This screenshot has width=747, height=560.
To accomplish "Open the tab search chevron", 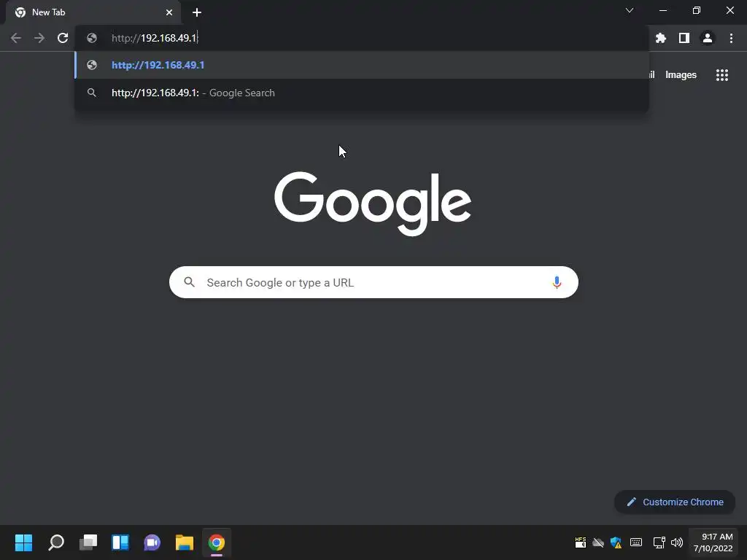I will tap(630, 10).
